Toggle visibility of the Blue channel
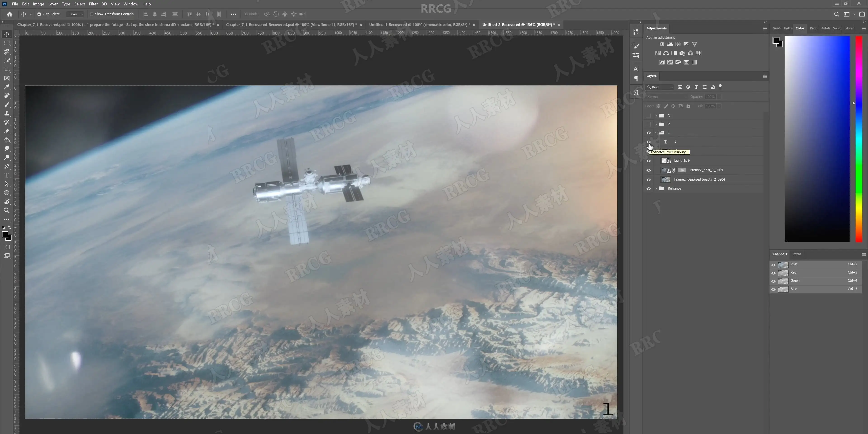 point(773,289)
